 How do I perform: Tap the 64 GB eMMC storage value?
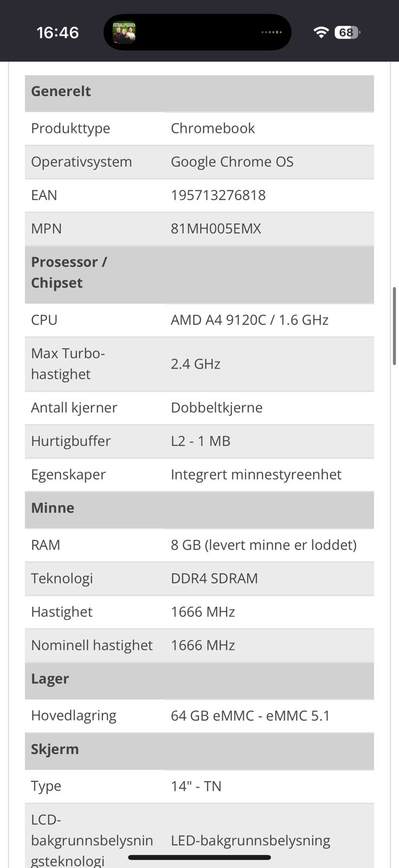click(x=250, y=716)
